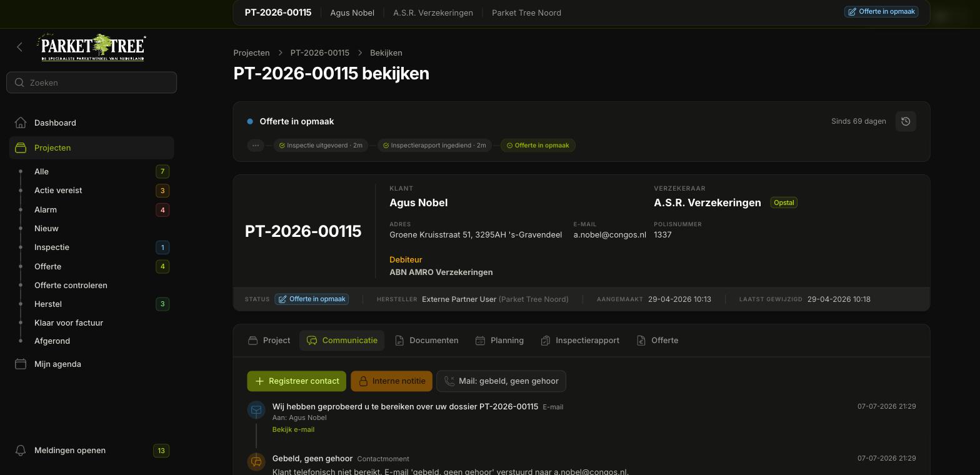
Task: Click missed call phone icon
Action: click(x=449, y=381)
